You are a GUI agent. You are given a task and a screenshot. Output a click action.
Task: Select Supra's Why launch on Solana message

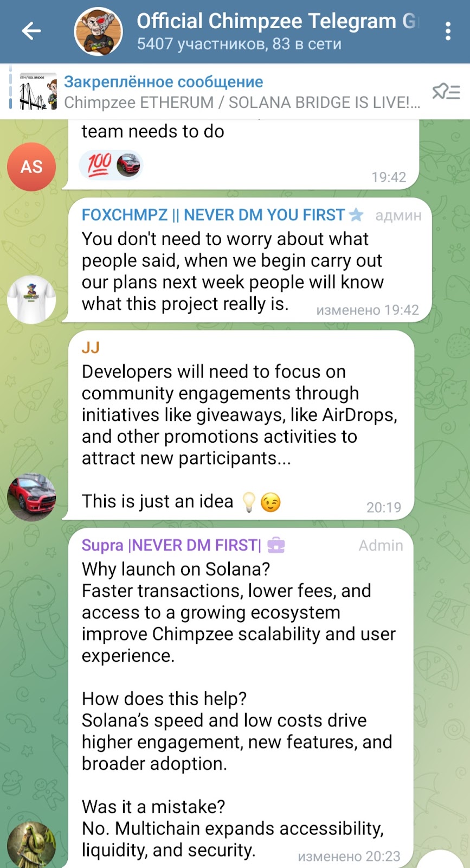coord(241,698)
